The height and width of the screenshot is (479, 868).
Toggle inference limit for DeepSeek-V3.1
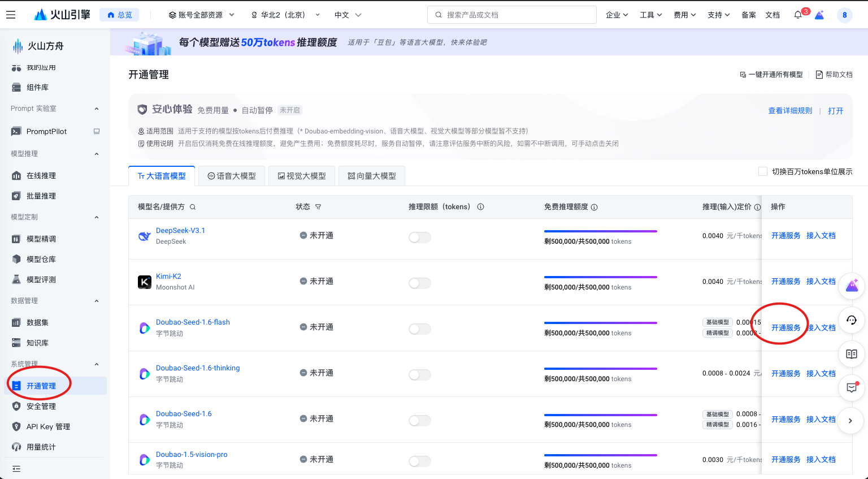(420, 237)
